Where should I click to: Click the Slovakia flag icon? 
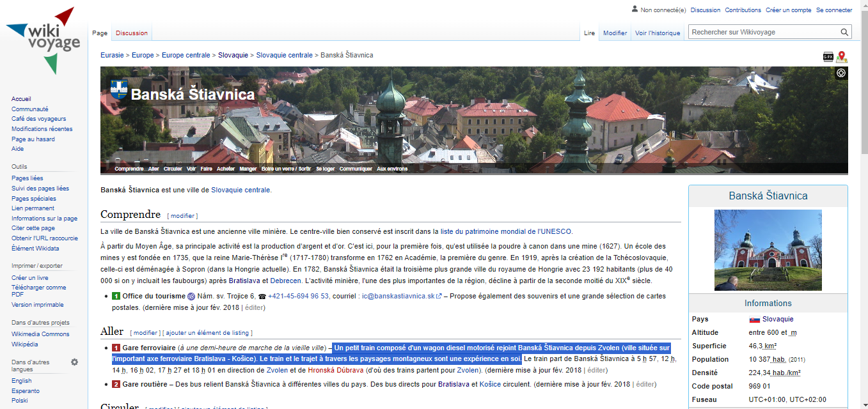coord(755,319)
